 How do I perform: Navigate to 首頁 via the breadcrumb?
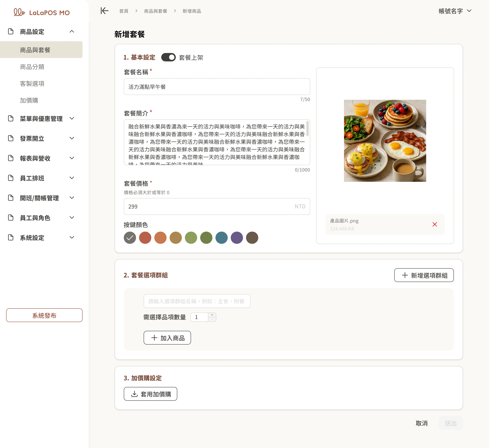coord(124,11)
